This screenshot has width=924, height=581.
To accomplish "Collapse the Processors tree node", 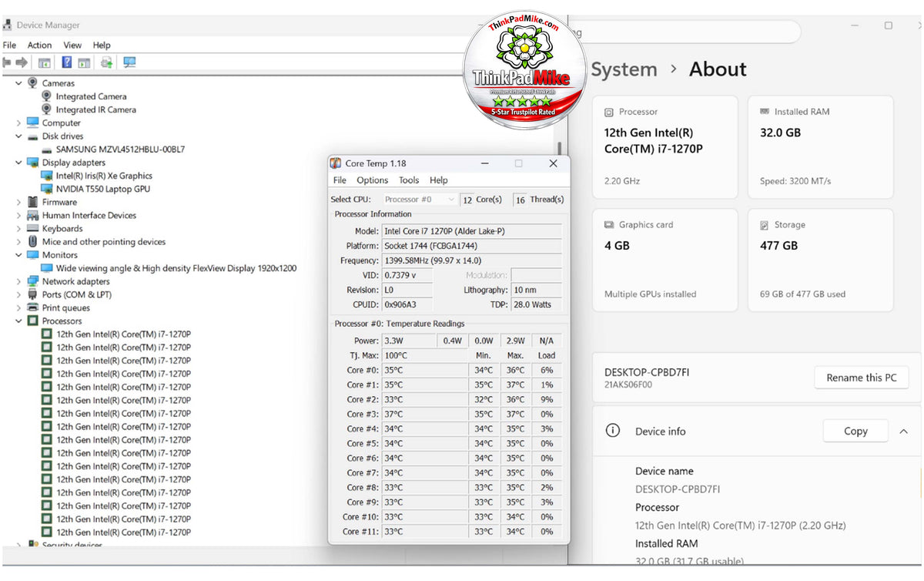I will [x=18, y=321].
